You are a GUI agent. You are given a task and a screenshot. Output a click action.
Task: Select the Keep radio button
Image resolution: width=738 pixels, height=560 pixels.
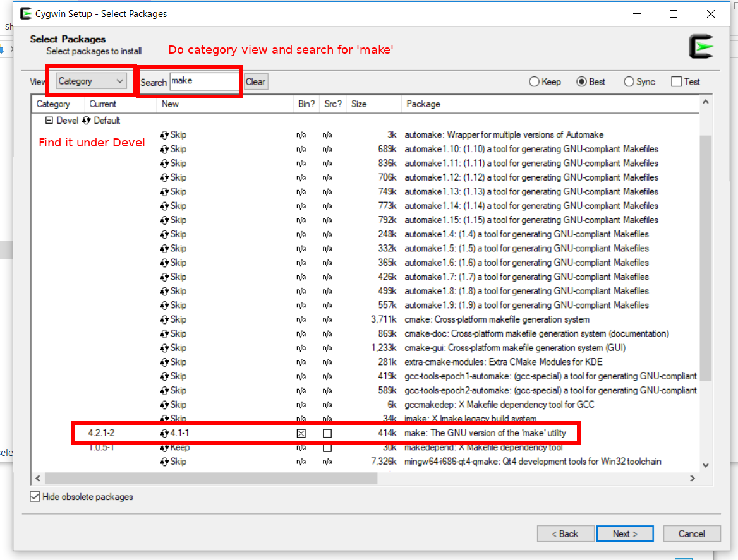pos(534,82)
